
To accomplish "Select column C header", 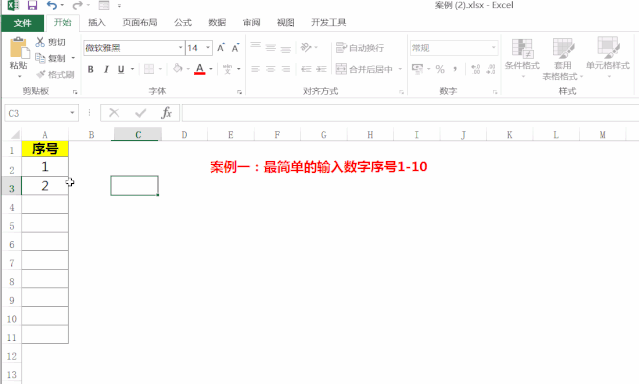I will click(x=138, y=135).
